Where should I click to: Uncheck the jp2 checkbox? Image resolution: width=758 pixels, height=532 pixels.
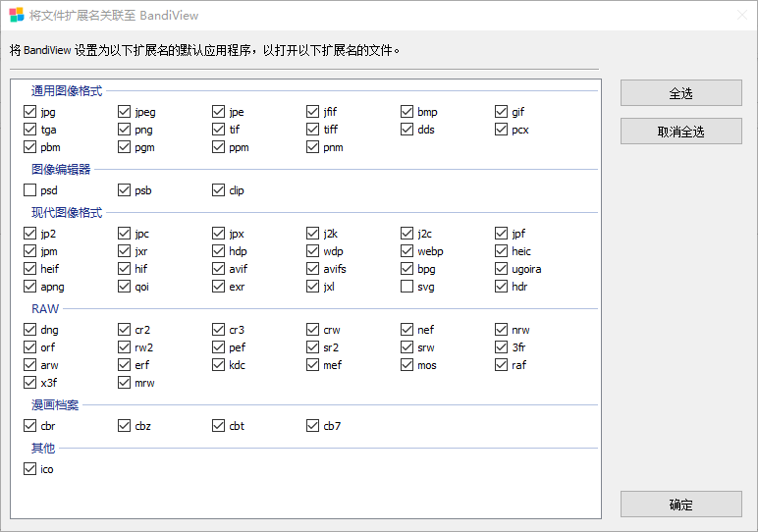pos(30,234)
